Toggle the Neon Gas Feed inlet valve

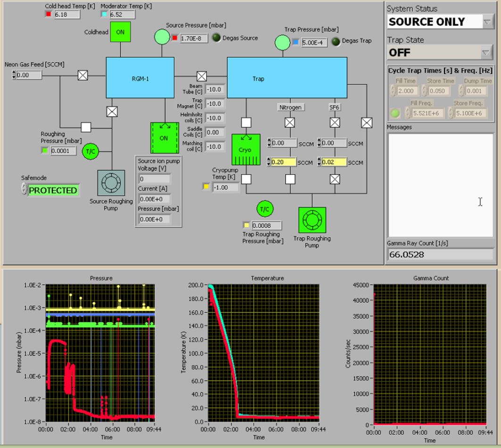pos(83,75)
